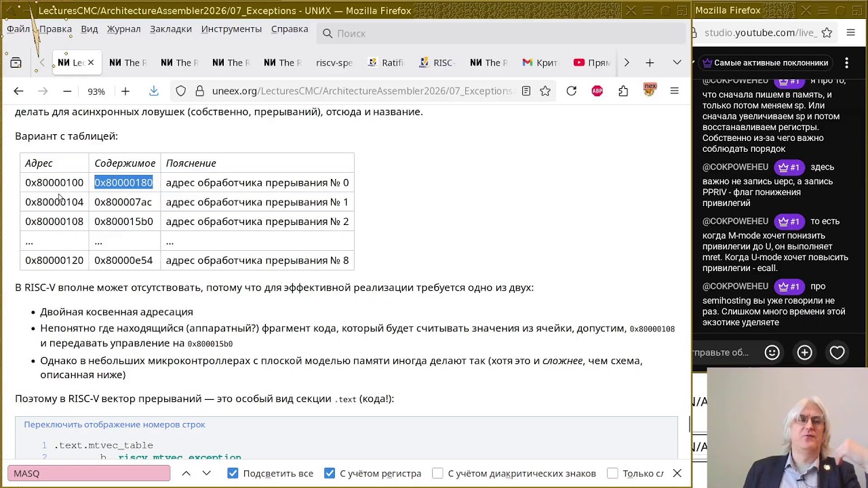Open Firefox View tab overview icon
The image size is (868, 488).
(16, 62)
